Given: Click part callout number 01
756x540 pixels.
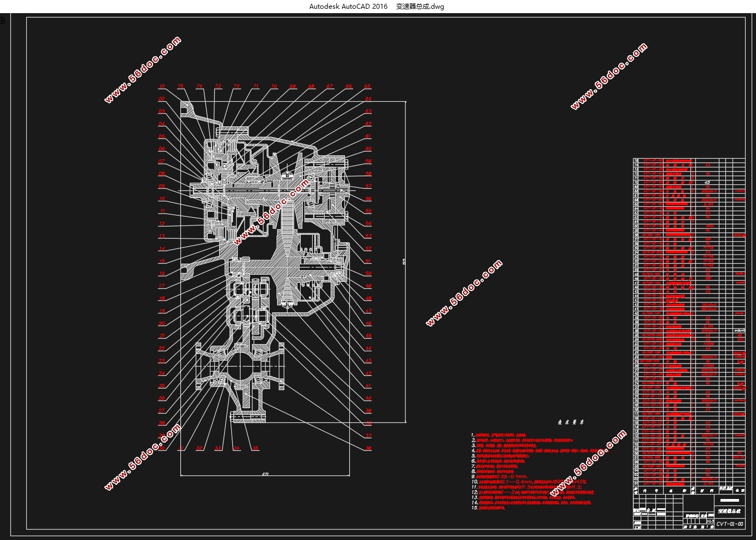Looking at the screenshot, I should point(162,86).
